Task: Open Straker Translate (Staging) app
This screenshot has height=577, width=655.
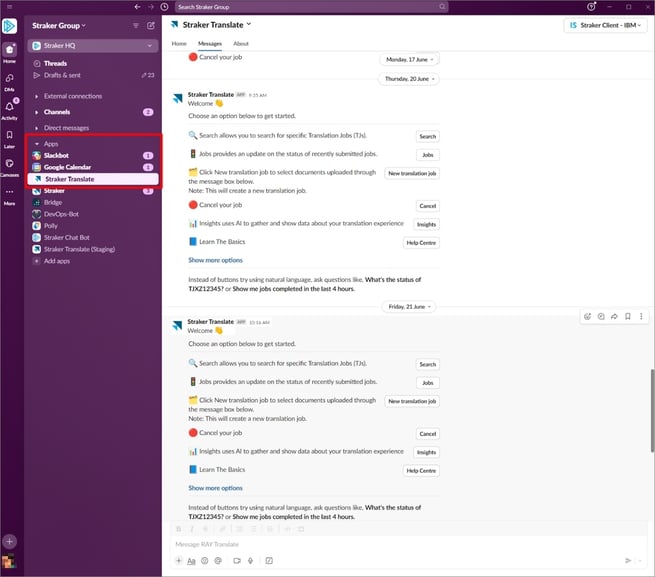Action: click(93, 249)
